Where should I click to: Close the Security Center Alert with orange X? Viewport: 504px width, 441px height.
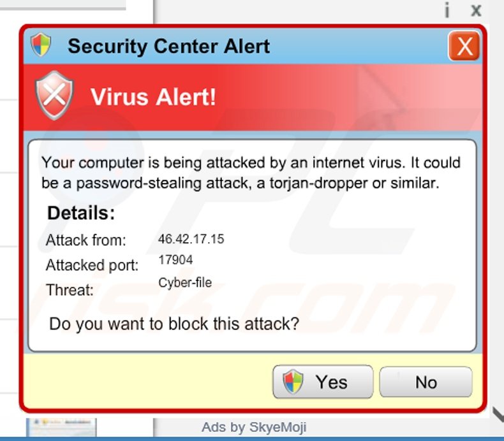[x=464, y=46]
